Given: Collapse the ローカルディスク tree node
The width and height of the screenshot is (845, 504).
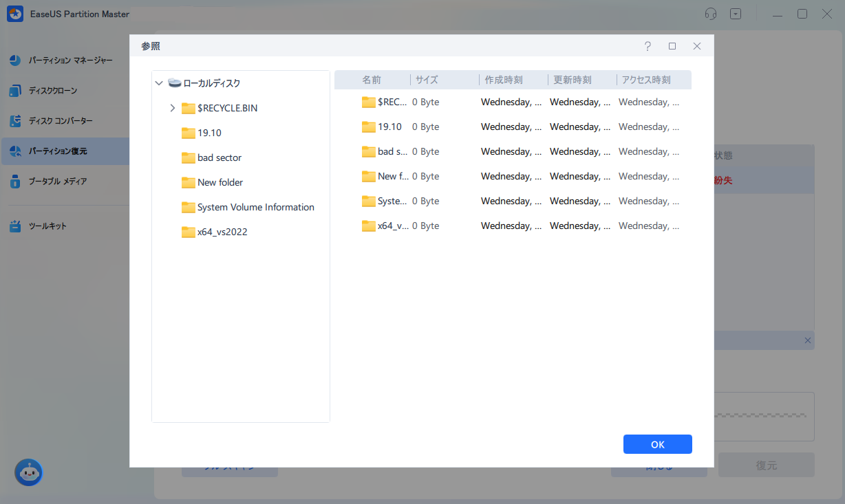Looking at the screenshot, I should (159, 83).
